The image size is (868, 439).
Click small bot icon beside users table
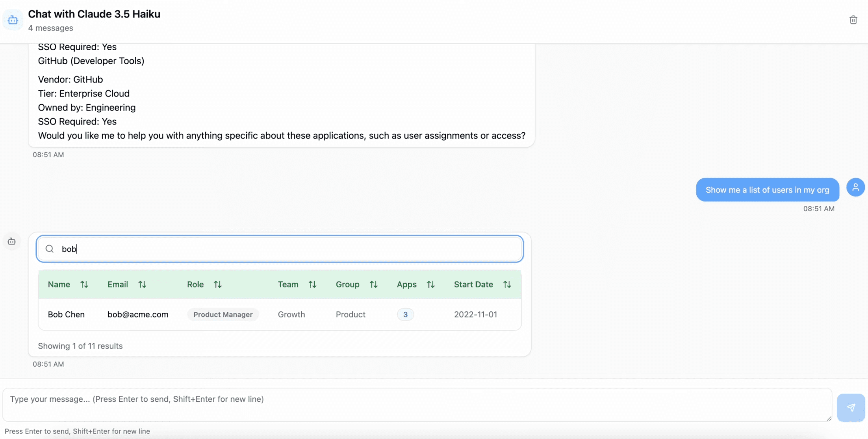point(12,241)
